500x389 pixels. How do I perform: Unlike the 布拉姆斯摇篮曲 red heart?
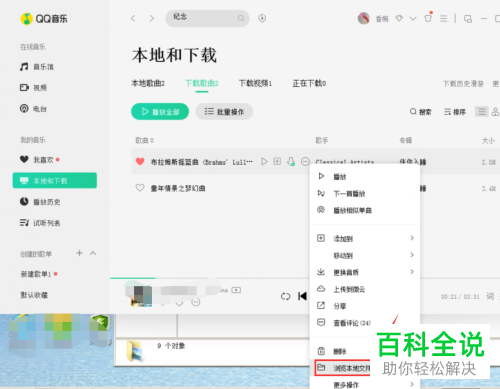(x=140, y=162)
